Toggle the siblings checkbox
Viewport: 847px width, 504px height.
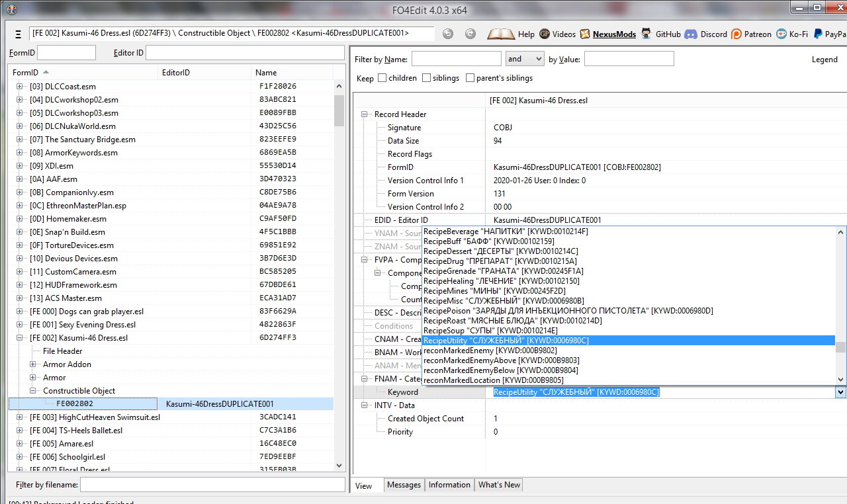click(426, 78)
